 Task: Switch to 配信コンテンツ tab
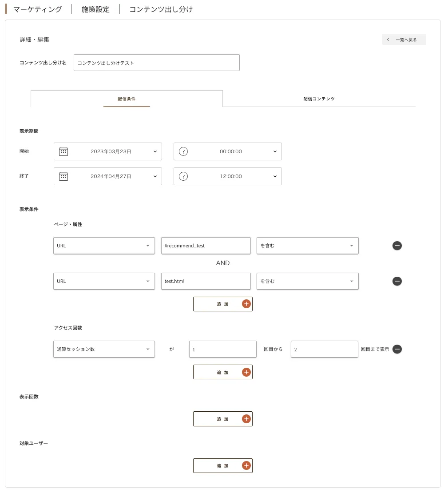319,99
